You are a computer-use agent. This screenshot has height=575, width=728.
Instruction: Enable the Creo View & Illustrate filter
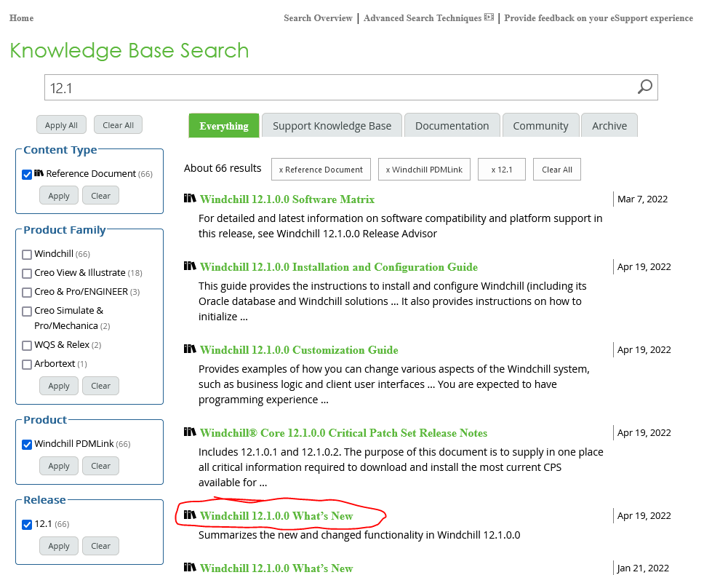pyautogui.click(x=27, y=272)
